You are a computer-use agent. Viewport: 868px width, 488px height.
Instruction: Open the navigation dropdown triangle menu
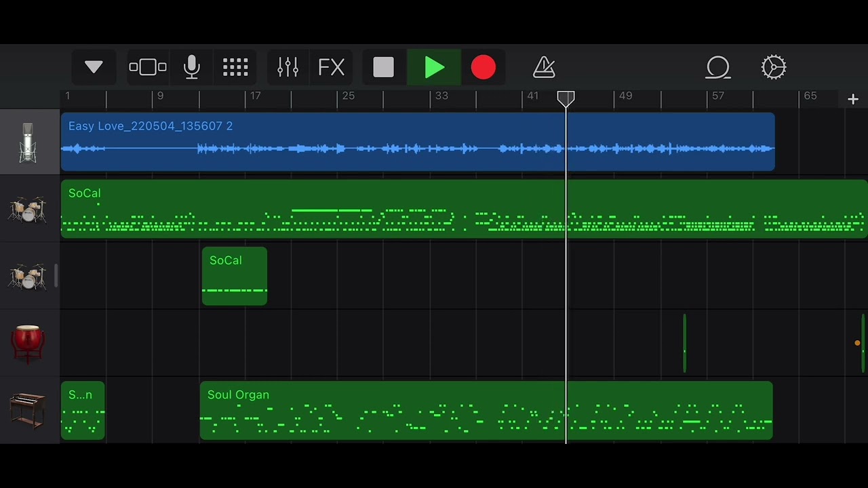94,67
